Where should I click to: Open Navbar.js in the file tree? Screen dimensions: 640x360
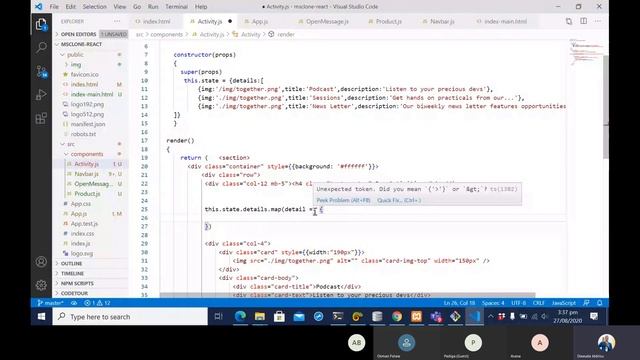point(86,174)
